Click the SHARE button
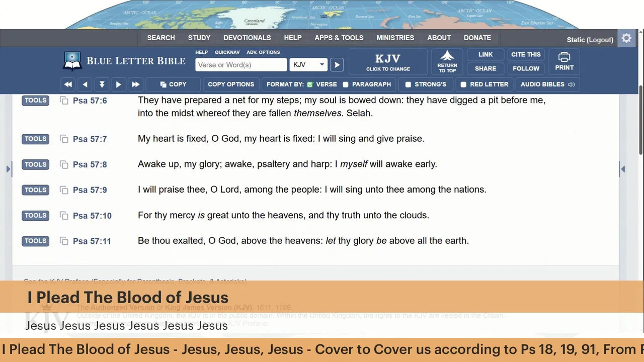The image size is (644, 362). 486,68
